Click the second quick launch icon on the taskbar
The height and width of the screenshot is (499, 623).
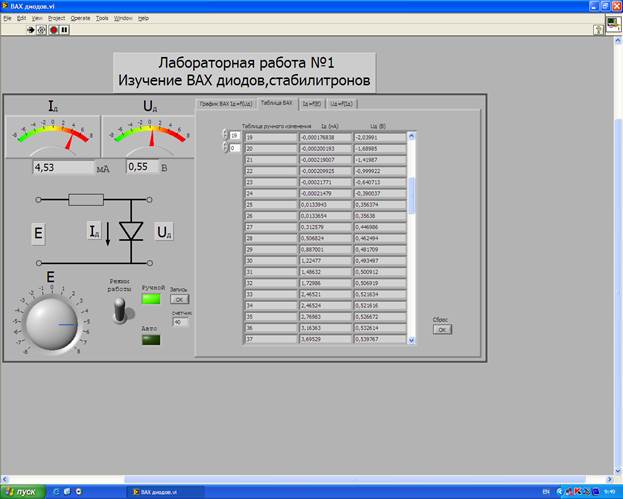pyautogui.click(x=67, y=492)
